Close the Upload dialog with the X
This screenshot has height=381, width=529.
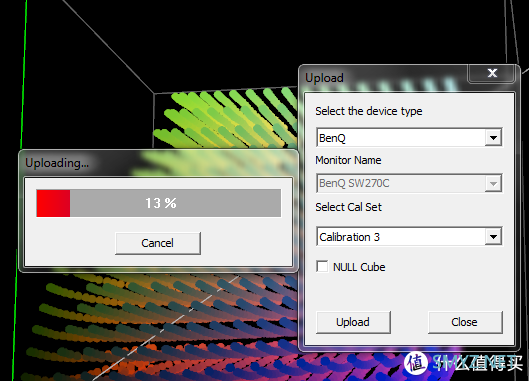[492, 73]
